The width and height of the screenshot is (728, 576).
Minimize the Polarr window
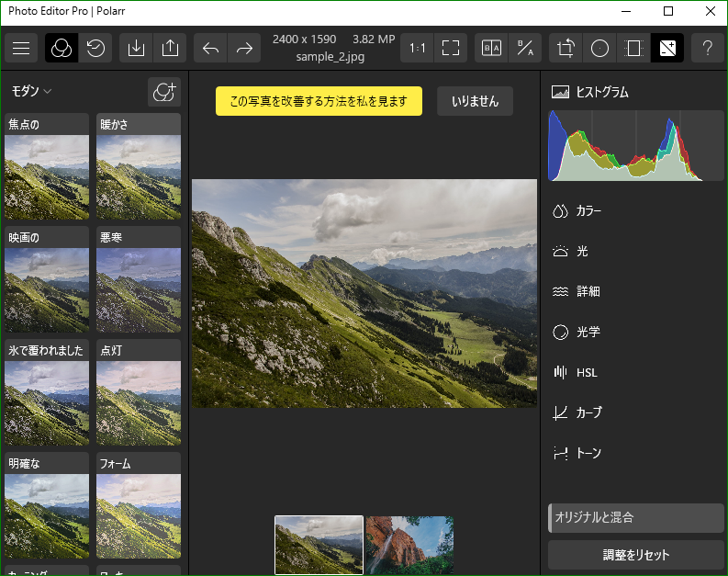click(626, 11)
